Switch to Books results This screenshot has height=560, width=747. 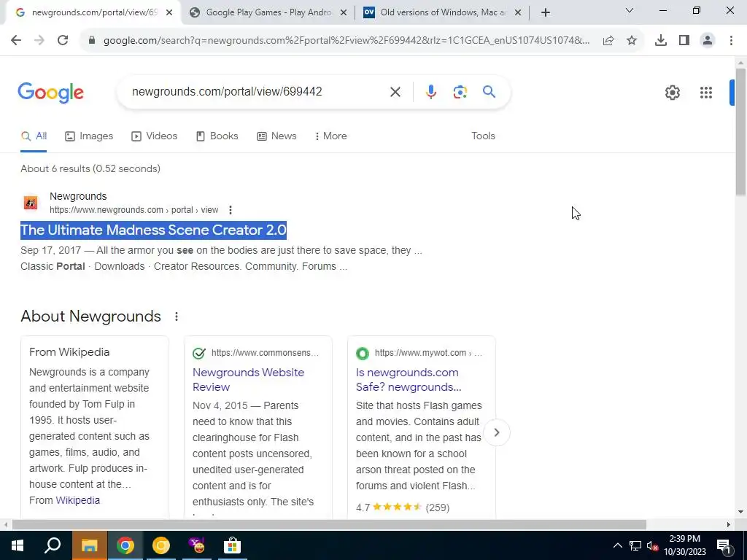point(217,136)
